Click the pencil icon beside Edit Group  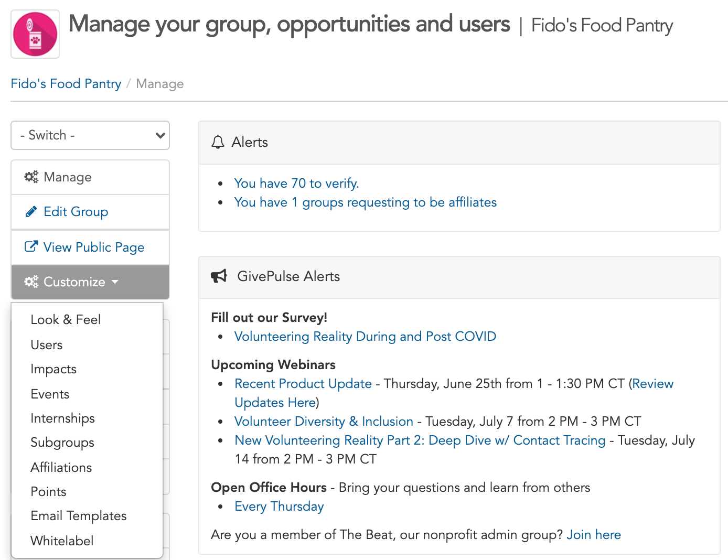31,212
